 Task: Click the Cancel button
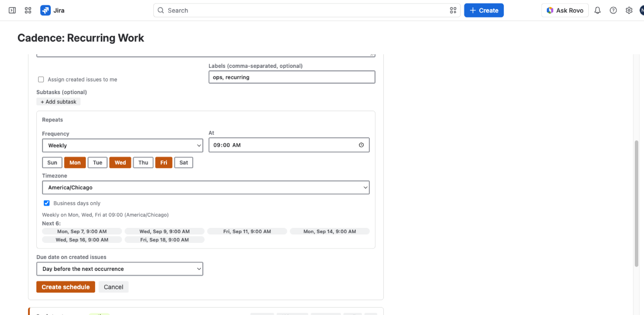tap(113, 287)
